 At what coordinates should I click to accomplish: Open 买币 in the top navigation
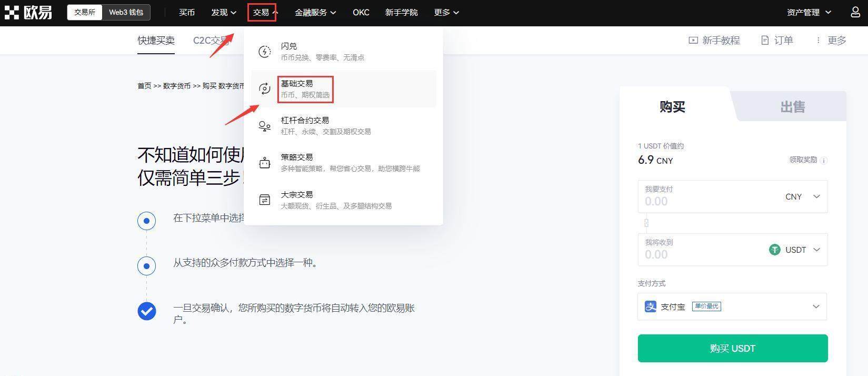(x=187, y=12)
